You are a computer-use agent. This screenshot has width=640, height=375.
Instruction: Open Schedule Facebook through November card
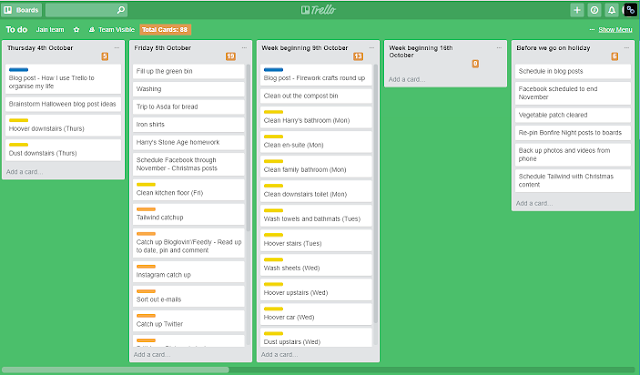pos(189,164)
